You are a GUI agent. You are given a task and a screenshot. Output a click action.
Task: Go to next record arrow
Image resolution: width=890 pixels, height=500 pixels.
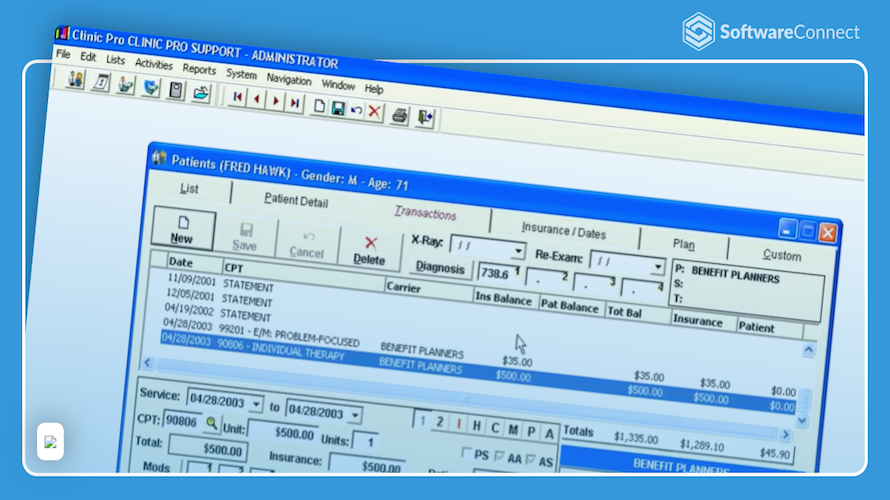(x=276, y=102)
